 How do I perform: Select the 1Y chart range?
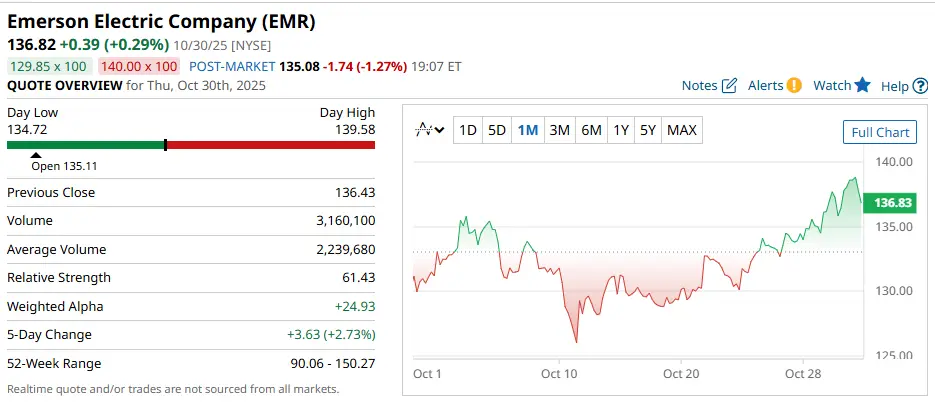click(621, 130)
